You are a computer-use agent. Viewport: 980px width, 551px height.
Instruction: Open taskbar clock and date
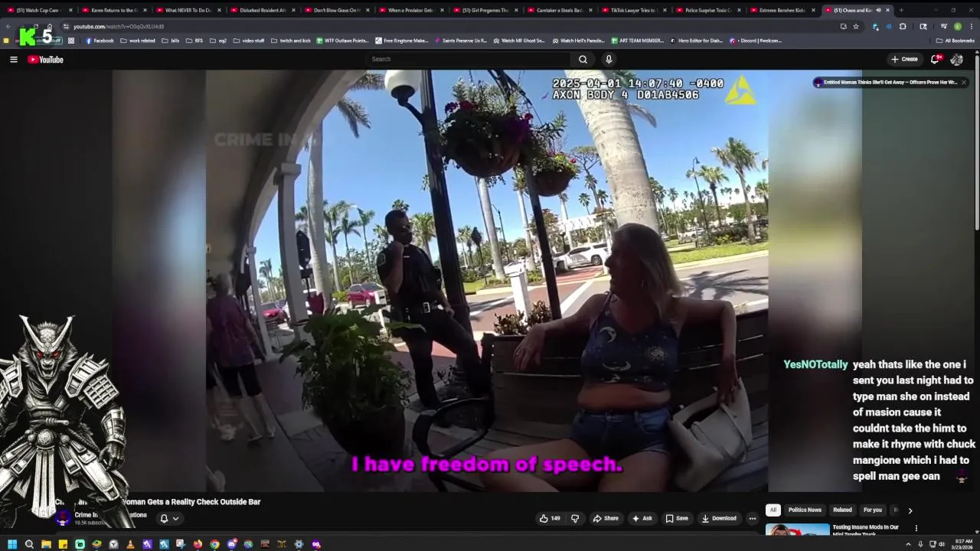point(963,544)
